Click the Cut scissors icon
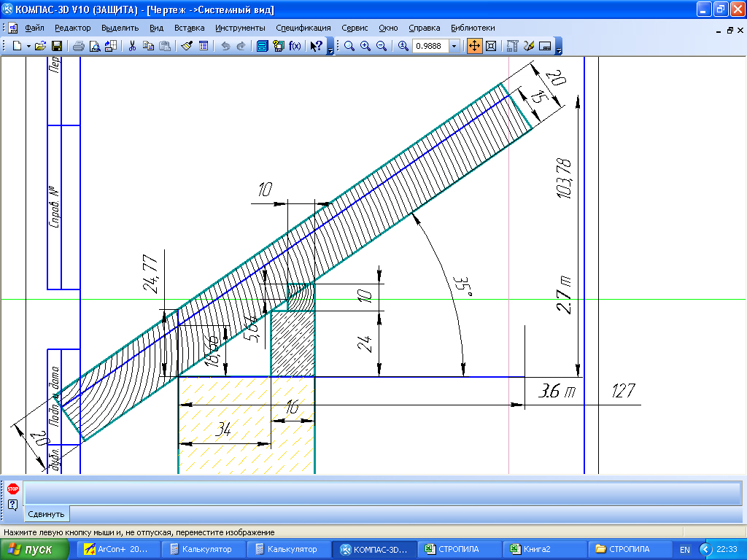Screen dimensions: 747x560 132,46
